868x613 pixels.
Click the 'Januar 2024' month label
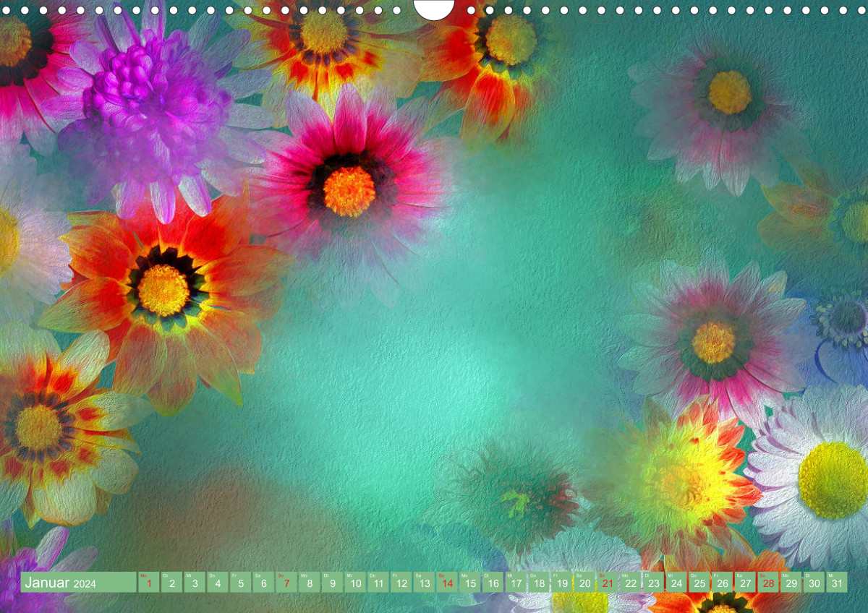click(79, 582)
